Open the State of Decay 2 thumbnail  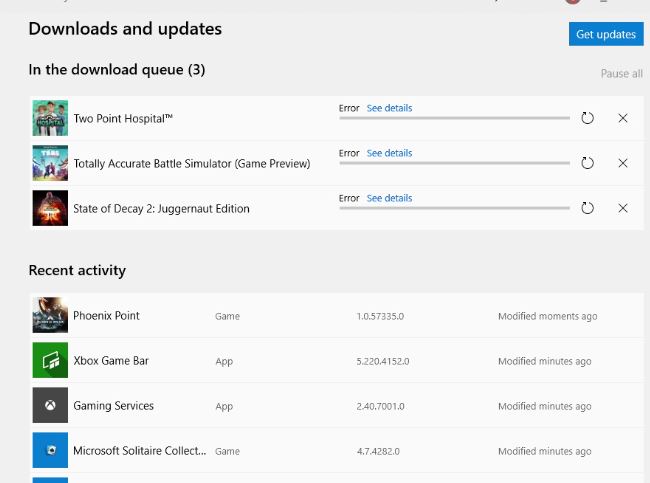coord(50,208)
